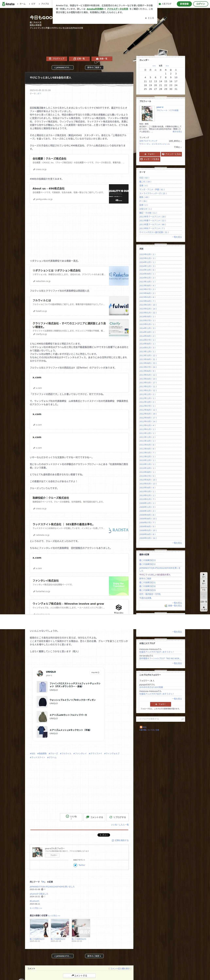The image size is (210, 980).
Task: Open 全体ブログランキング link
Action: pyautogui.click(x=148, y=141)
